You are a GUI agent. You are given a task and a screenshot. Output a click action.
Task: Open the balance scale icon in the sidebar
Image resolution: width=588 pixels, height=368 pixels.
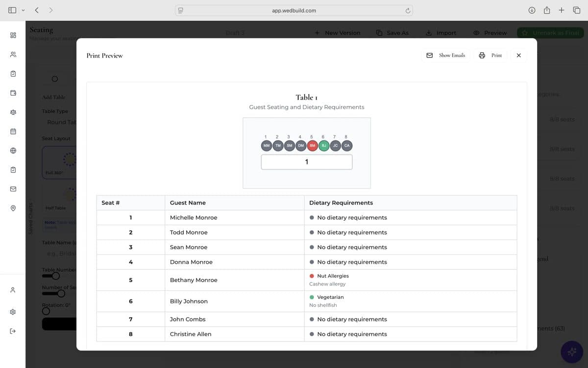pos(13,112)
